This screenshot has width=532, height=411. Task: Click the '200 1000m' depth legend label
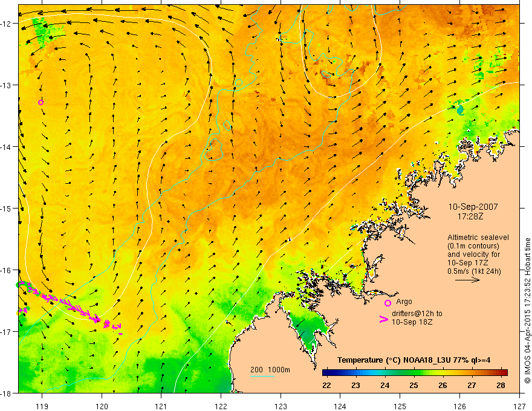pos(270,370)
